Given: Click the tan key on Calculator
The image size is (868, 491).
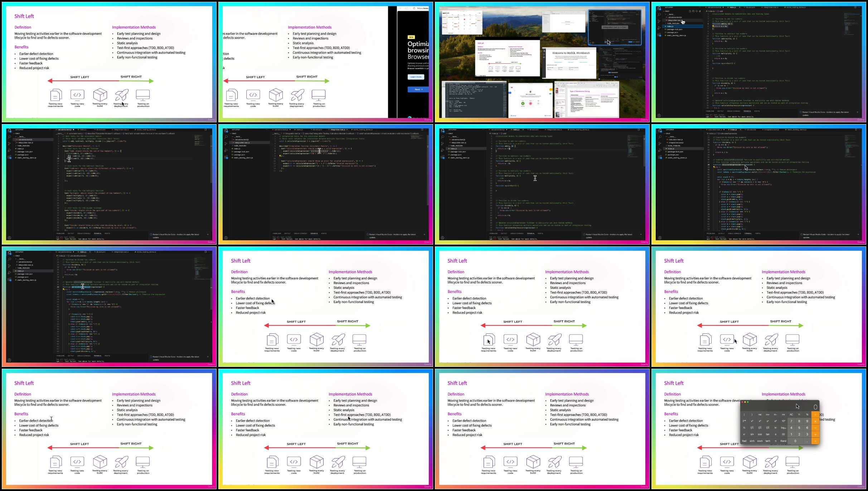Looking at the screenshot, I should 768,434.
